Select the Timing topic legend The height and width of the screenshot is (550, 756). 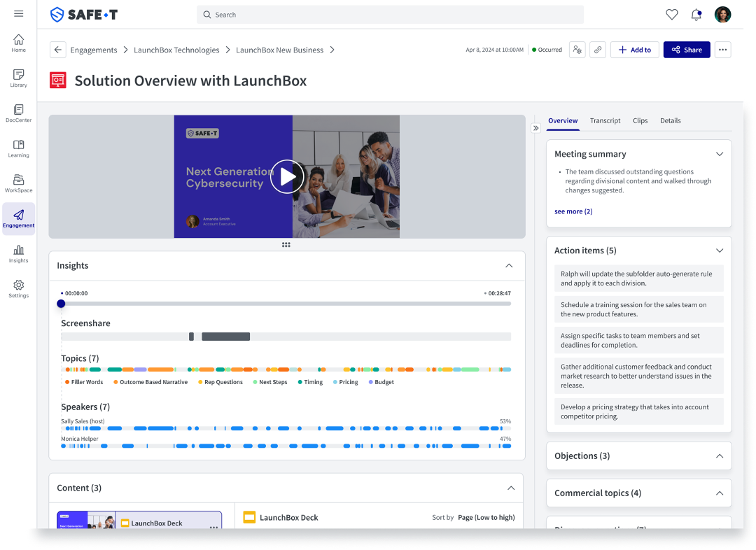[310, 382]
